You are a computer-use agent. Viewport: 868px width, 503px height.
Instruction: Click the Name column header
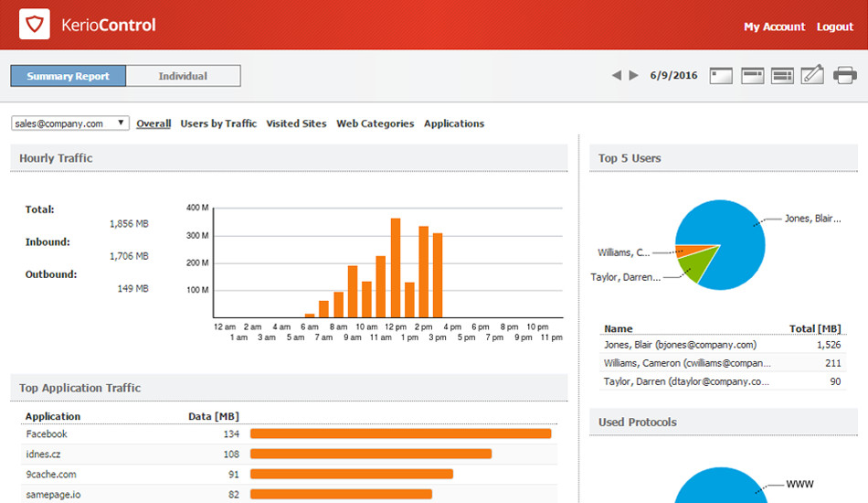point(619,328)
